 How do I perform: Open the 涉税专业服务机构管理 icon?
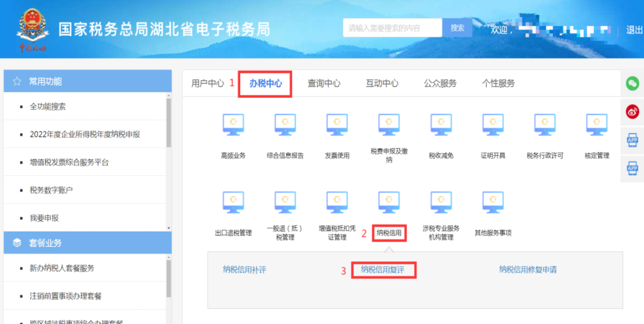pyautogui.click(x=441, y=202)
